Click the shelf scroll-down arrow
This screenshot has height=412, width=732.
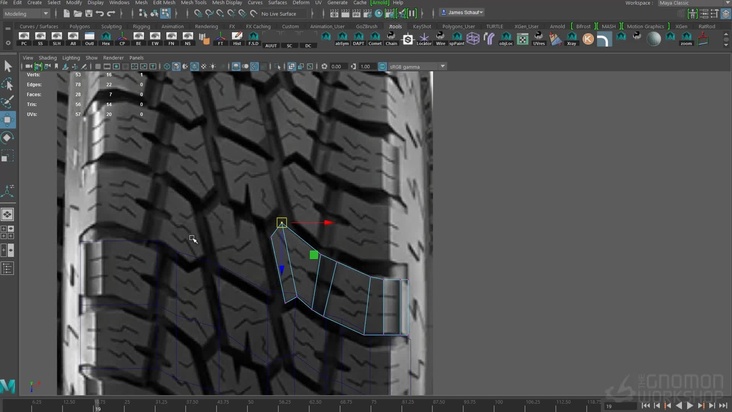(726, 45)
